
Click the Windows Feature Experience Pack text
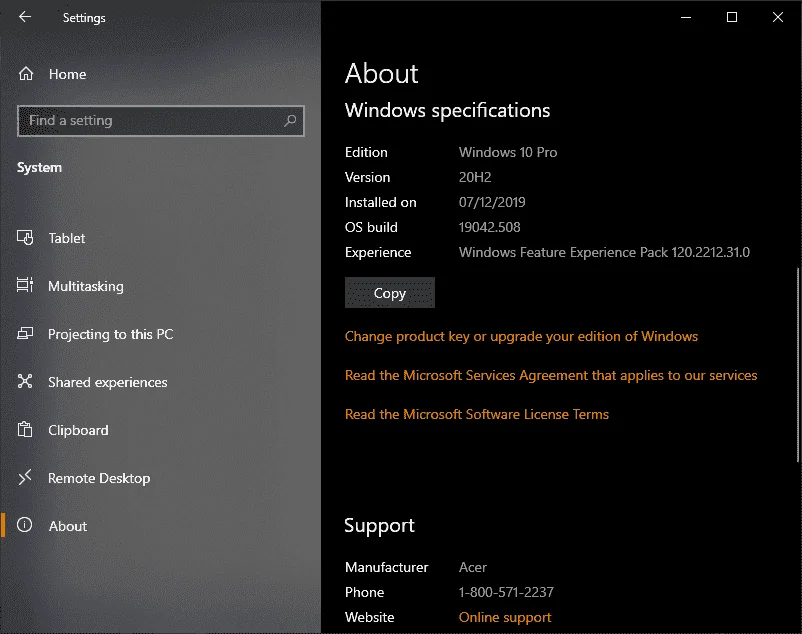click(x=604, y=253)
